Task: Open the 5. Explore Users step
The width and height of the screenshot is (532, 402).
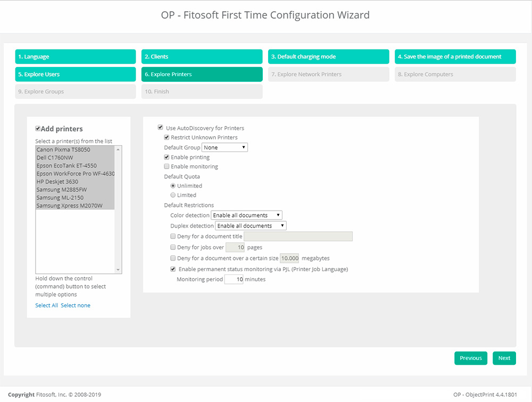Action: [x=76, y=74]
